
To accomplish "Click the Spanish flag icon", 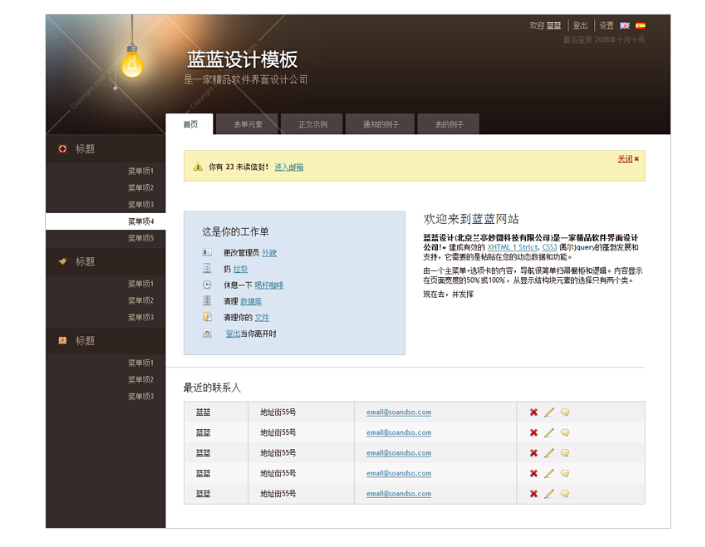I will (640, 25).
